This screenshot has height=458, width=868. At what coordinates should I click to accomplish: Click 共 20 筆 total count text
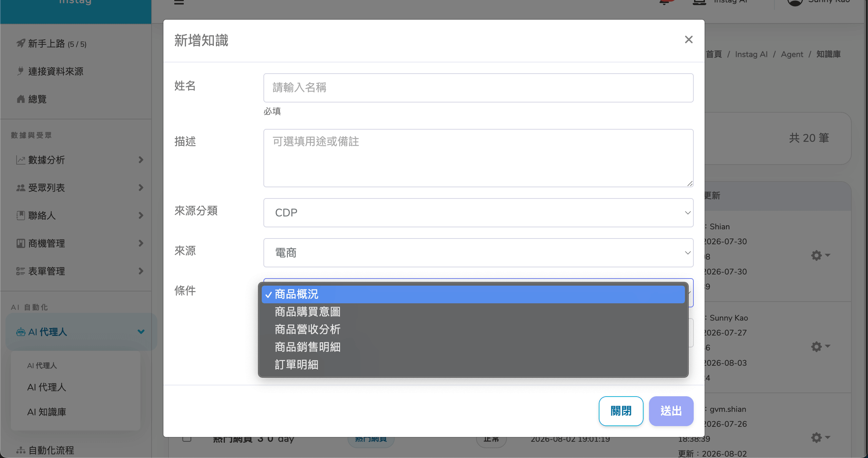click(x=809, y=138)
